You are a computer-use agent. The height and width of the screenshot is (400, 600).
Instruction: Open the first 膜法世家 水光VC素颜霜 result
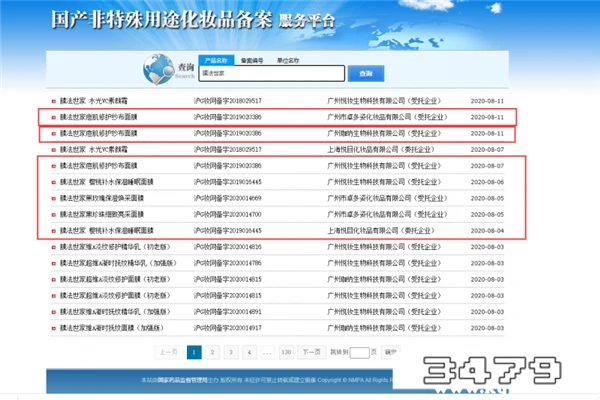pyautogui.click(x=95, y=100)
